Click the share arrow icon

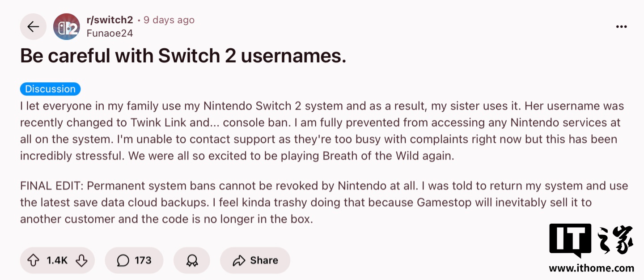tap(239, 260)
